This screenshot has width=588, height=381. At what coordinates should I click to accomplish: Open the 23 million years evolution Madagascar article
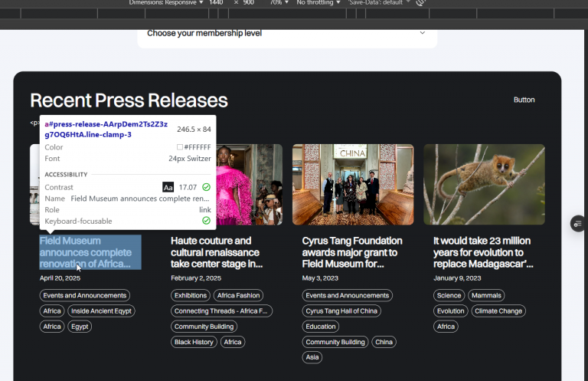(483, 252)
